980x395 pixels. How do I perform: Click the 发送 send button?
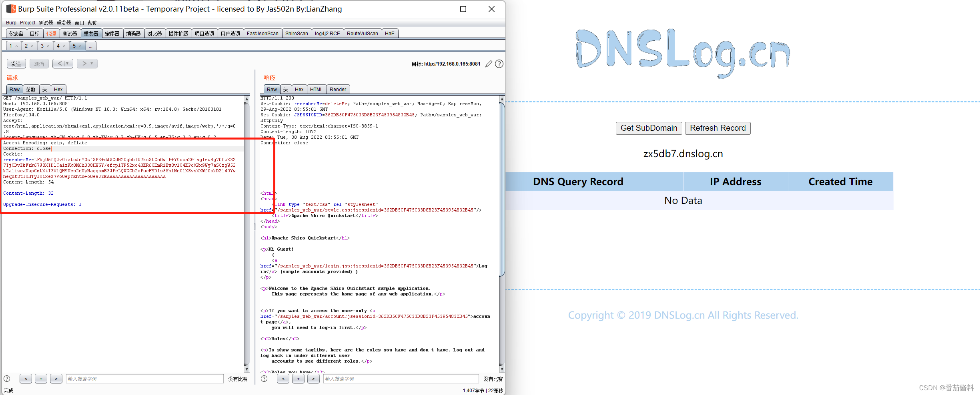point(16,64)
